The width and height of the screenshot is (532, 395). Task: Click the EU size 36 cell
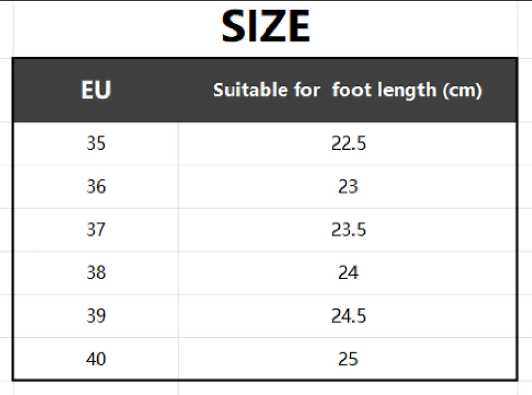[96, 186]
